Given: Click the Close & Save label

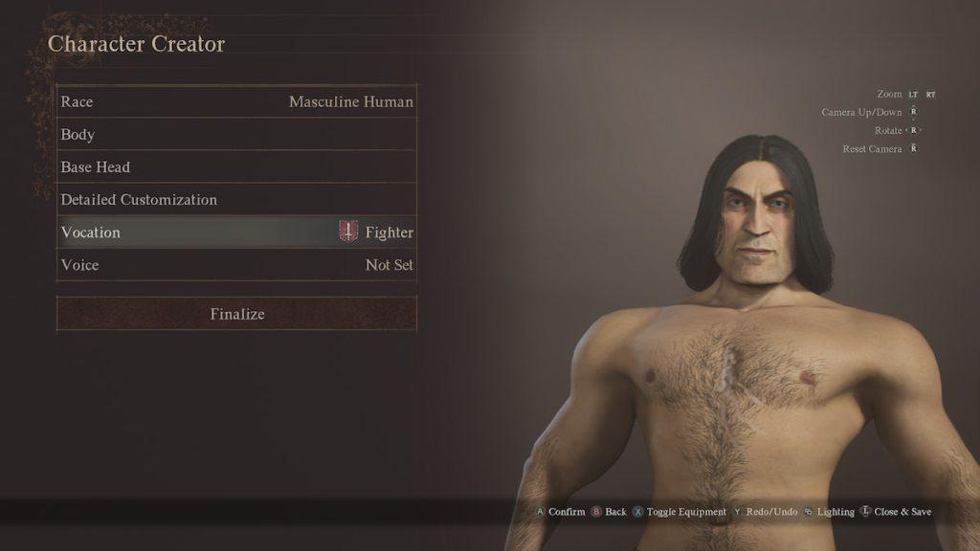Looking at the screenshot, I should [902, 512].
